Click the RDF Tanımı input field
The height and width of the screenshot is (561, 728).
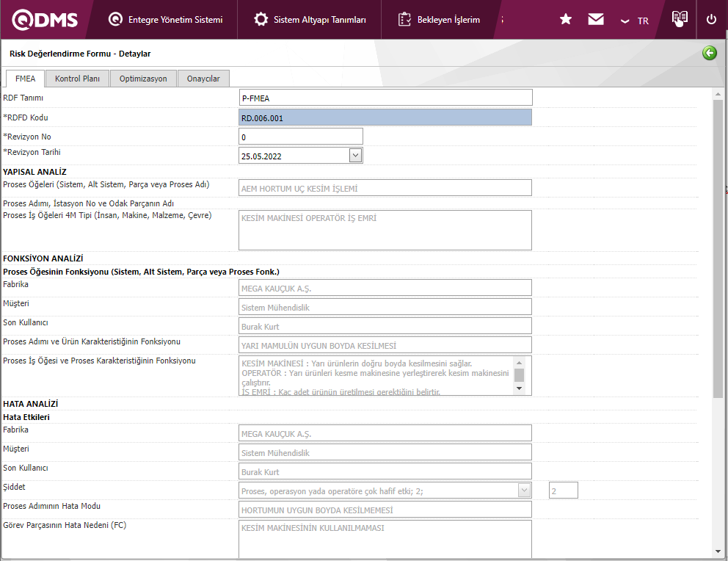tap(385, 98)
